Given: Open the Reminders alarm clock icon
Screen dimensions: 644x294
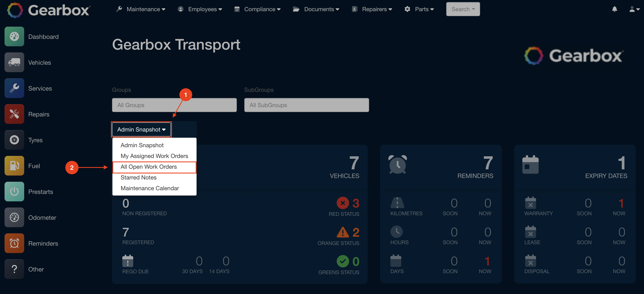Looking at the screenshot, I should point(14,243).
